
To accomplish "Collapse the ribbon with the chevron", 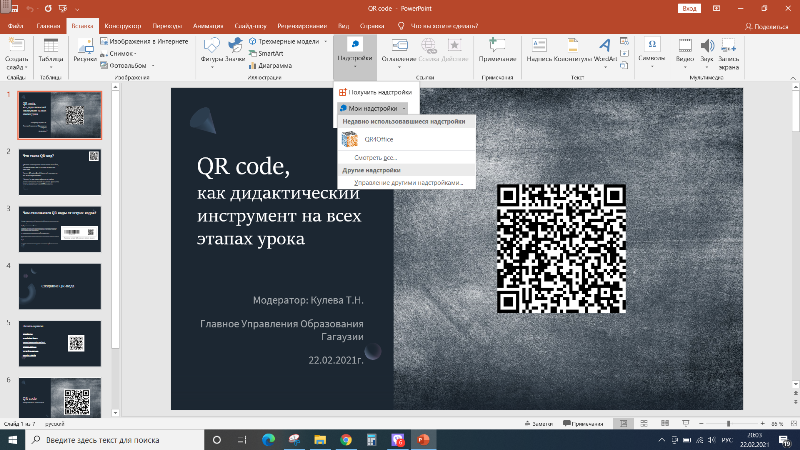I will [793, 78].
